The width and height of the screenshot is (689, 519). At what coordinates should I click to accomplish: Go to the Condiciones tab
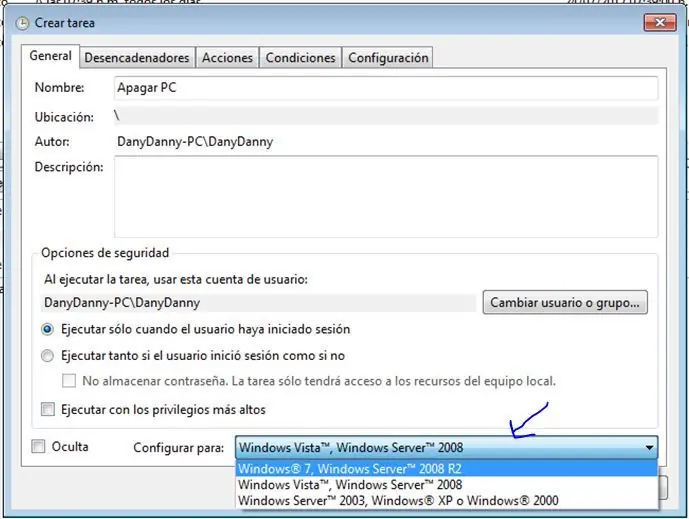click(x=301, y=58)
